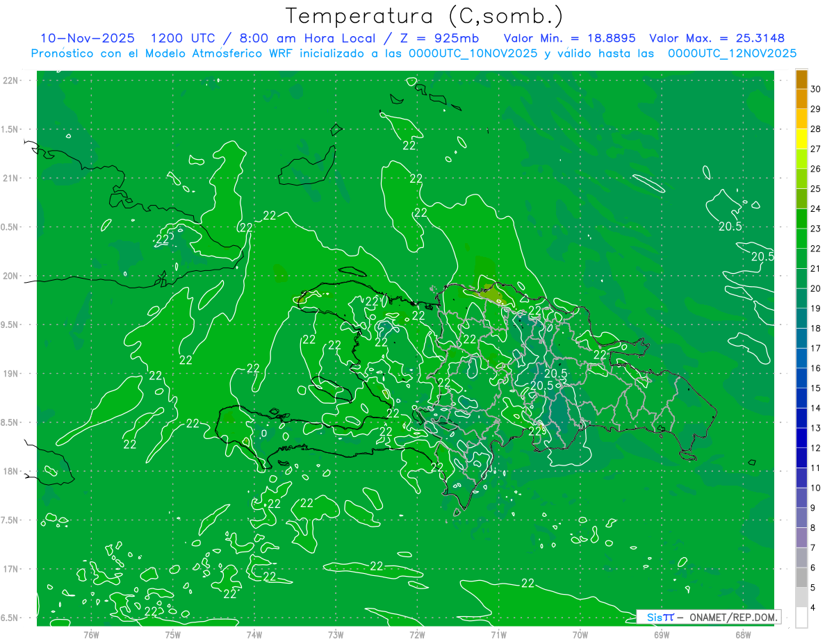834x644 pixels.
Task: Click the 7.5N latitude axis label
Action: point(10,520)
